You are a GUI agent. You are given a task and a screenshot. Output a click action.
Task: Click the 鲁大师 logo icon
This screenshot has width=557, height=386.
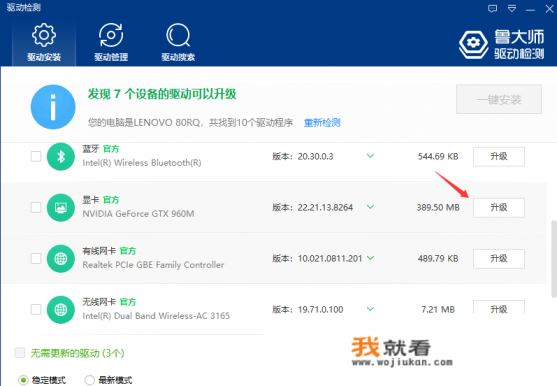(473, 44)
